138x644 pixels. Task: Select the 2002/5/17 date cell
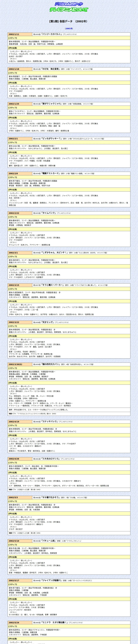click(20, 580)
